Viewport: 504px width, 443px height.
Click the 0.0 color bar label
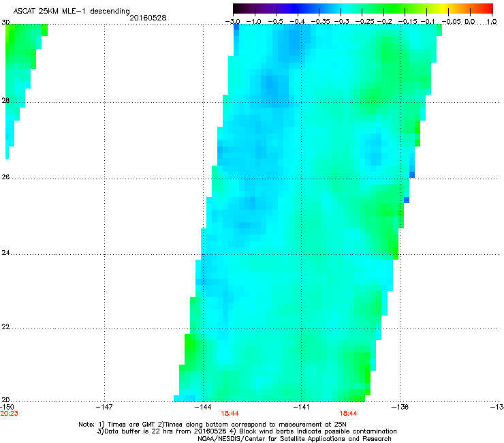tap(470, 22)
